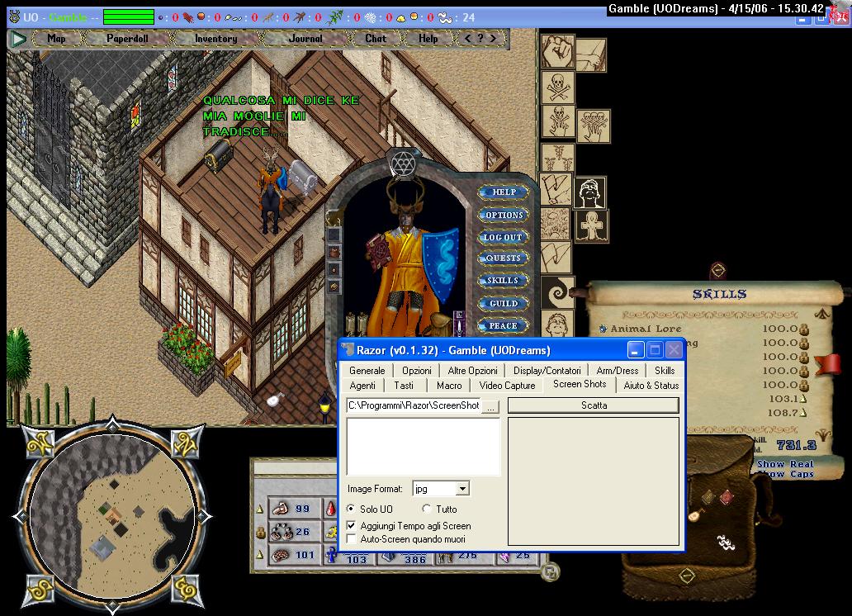Click the clenched fist ability icon

pyautogui.click(x=557, y=52)
